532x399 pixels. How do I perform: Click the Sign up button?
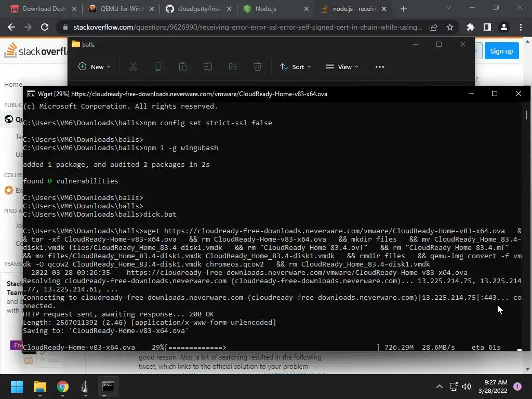click(x=501, y=51)
